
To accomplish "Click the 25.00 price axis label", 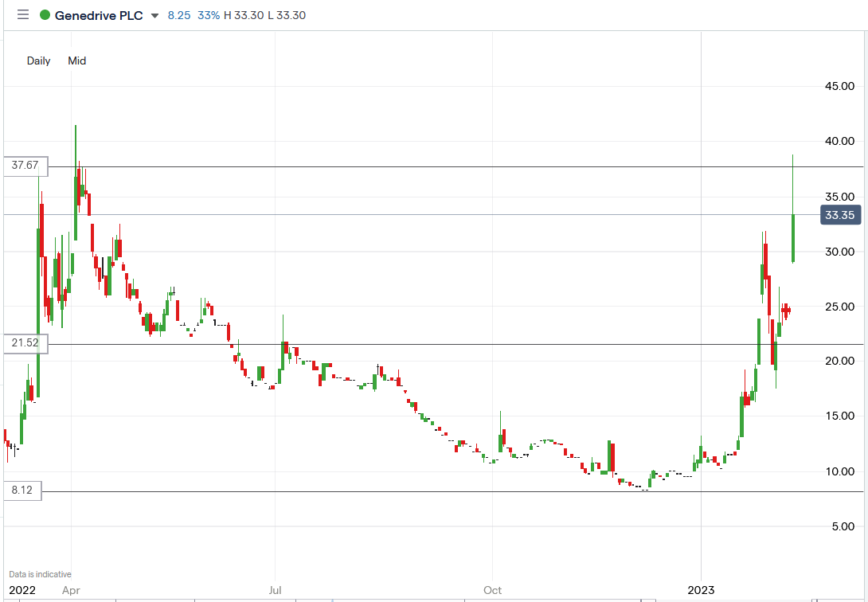I will pyautogui.click(x=840, y=307).
